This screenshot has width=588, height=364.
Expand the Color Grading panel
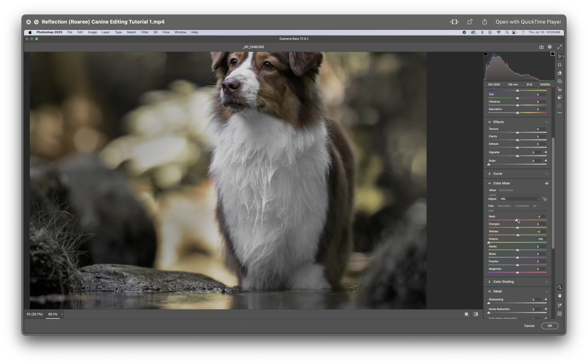489,282
